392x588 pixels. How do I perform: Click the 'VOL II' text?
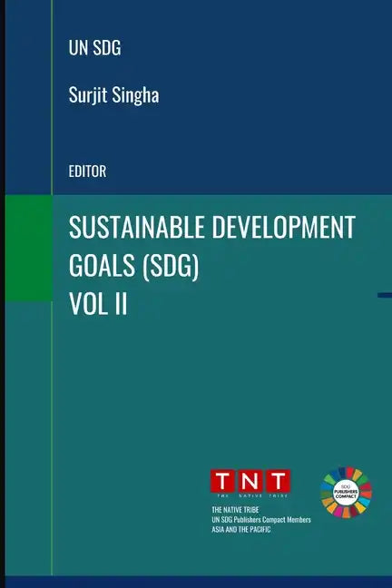(x=98, y=303)
